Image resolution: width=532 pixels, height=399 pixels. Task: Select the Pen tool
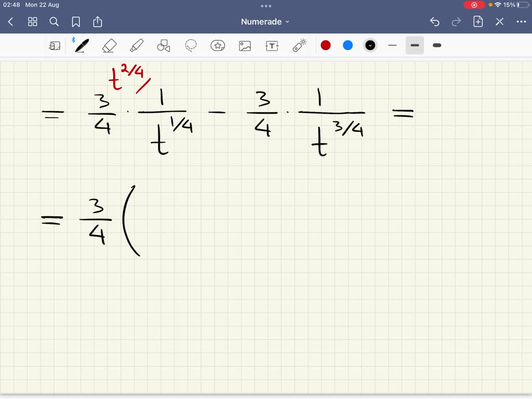pyautogui.click(x=82, y=45)
